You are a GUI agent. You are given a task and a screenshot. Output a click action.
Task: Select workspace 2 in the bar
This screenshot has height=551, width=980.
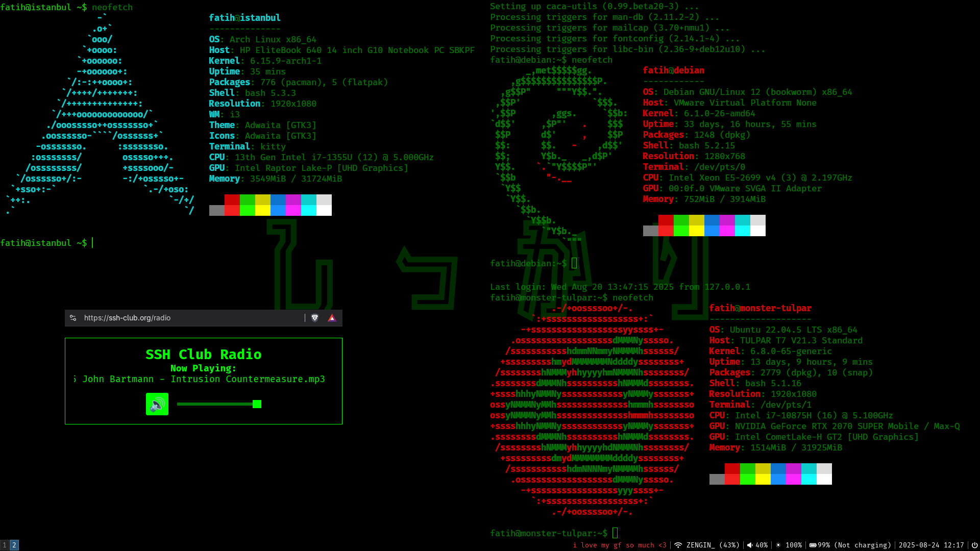coord(14,545)
